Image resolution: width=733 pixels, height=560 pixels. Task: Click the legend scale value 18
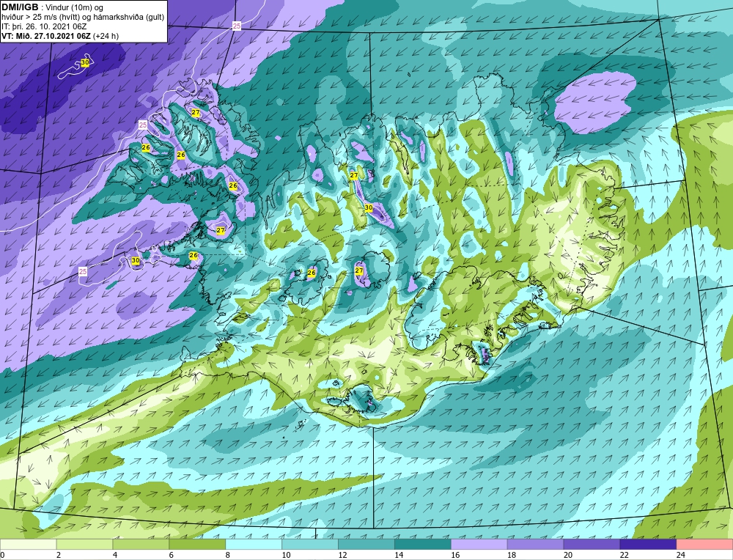click(x=512, y=555)
